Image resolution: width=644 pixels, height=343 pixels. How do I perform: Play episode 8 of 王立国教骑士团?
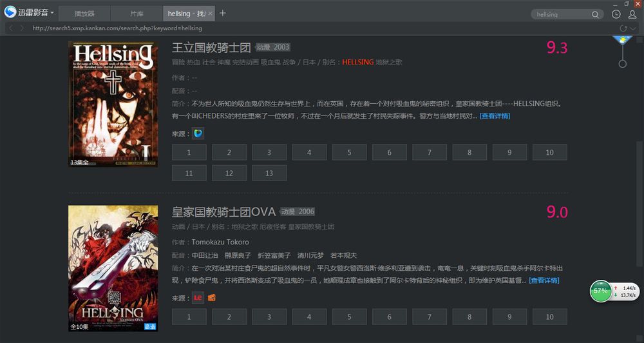(x=469, y=152)
